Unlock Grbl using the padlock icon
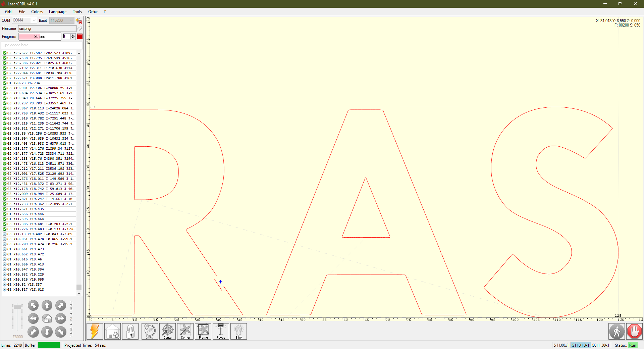This screenshot has width=644, height=349. coord(130,331)
